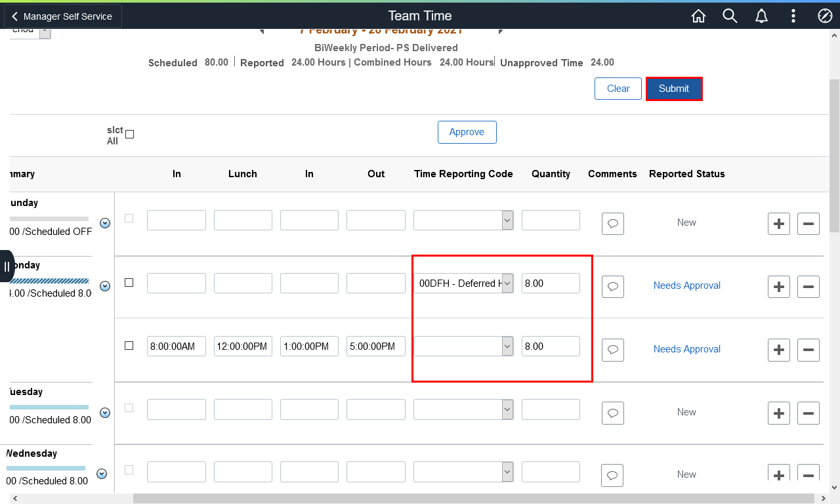This screenshot has width=840, height=504.
Task: Go back to Manager Self Service
Action: point(63,16)
